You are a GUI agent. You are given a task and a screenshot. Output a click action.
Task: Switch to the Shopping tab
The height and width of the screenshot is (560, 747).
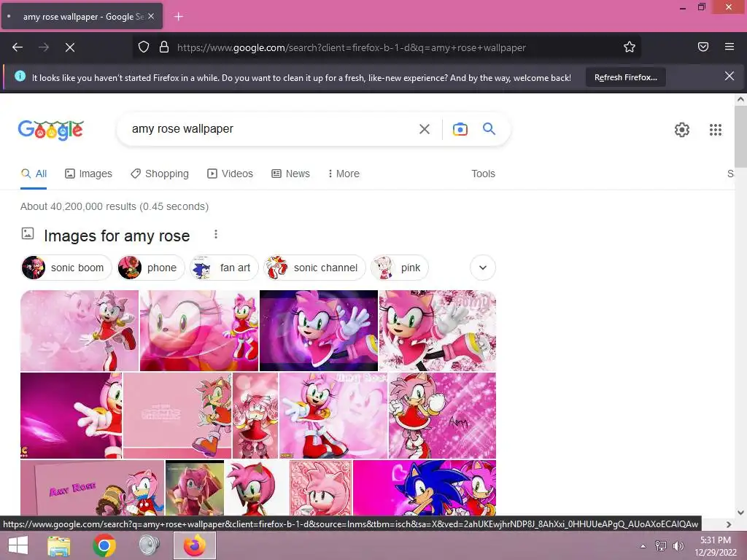pos(160,174)
